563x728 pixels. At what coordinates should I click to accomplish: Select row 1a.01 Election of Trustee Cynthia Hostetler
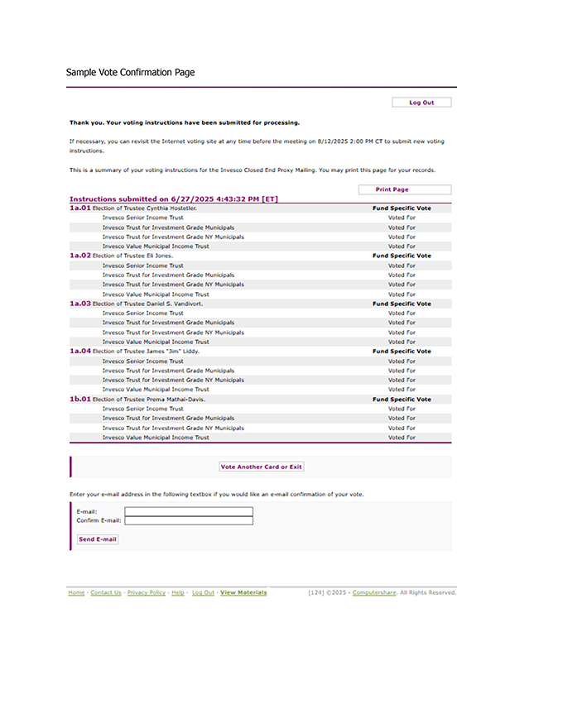coord(260,208)
